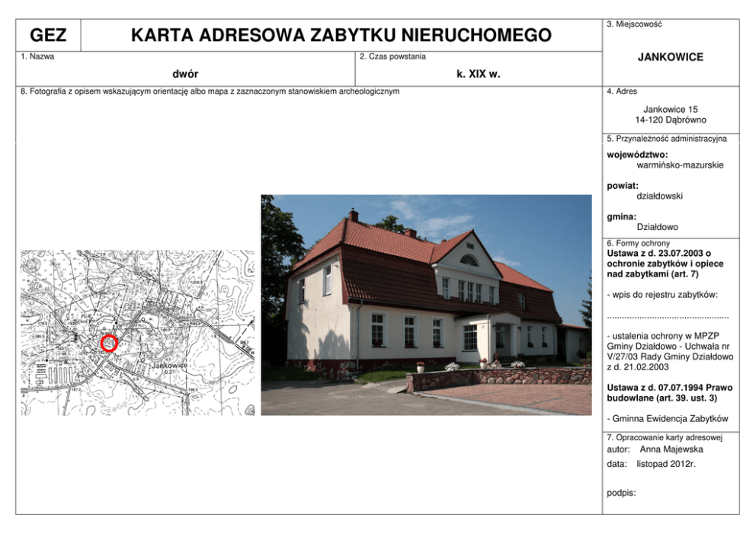The height and width of the screenshot is (534, 756).
Task: Click the 'podpis:' signature field
Action: point(621,492)
